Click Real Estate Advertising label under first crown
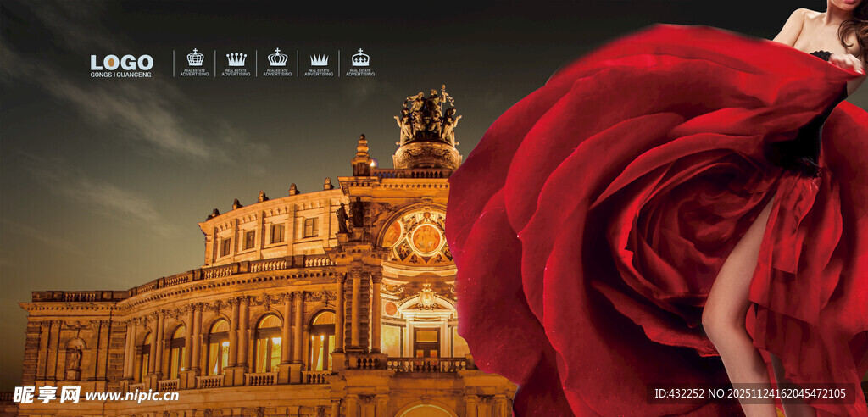The image size is (868, 417). tap(195, 73)
